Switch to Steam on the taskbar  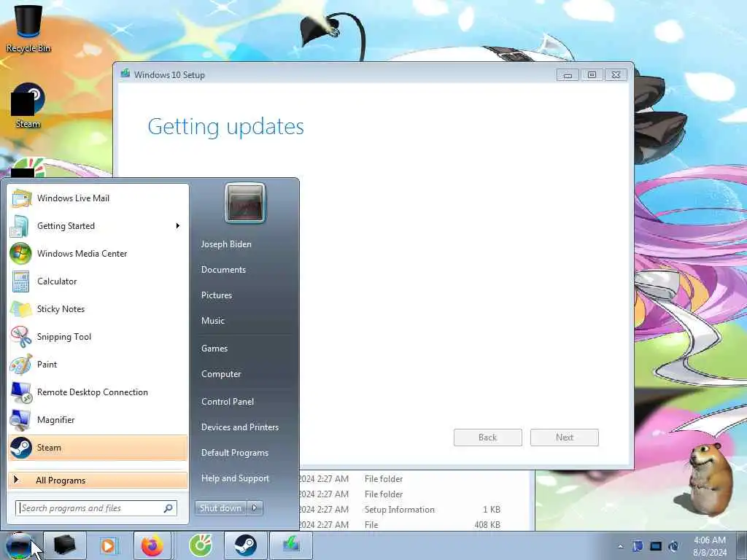[245, 545]
